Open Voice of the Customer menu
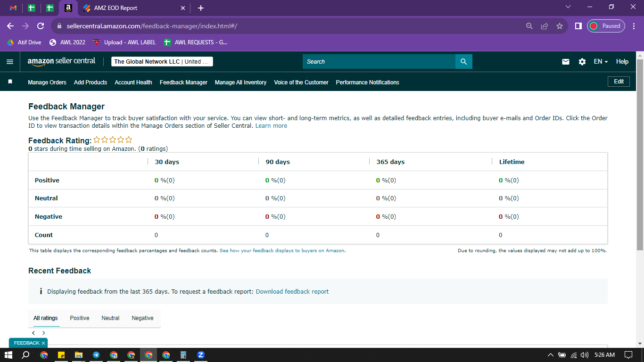Image resolution: width=644 pixels, height=362 pixels. tap(301, 82)
